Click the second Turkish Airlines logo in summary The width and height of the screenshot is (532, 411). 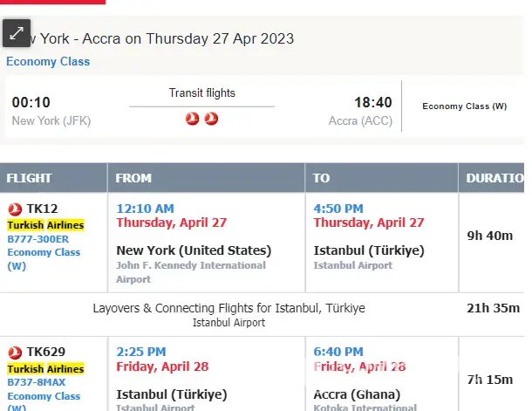pyautogui.click(x=211, y=119)
